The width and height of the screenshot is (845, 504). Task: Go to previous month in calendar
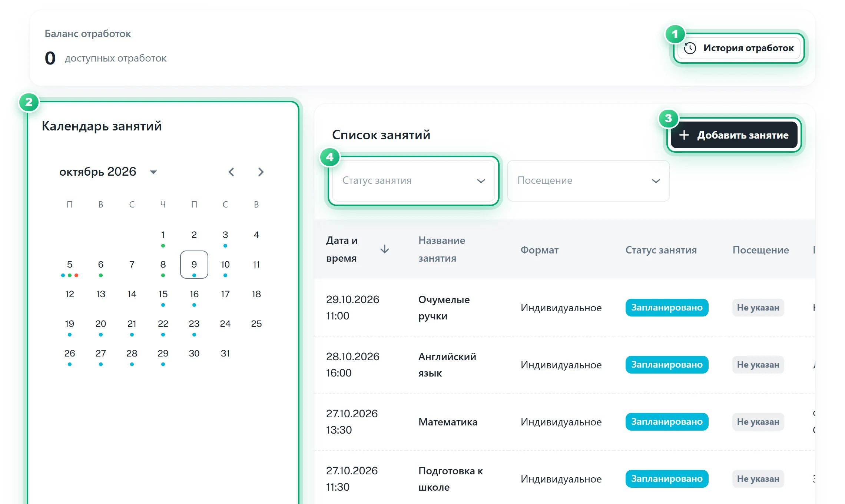(231, 172)
